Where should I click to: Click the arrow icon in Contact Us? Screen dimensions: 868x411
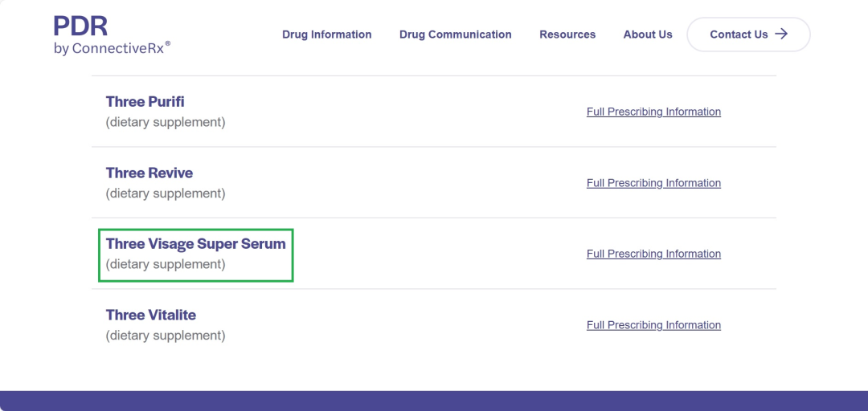coord(781,35)
